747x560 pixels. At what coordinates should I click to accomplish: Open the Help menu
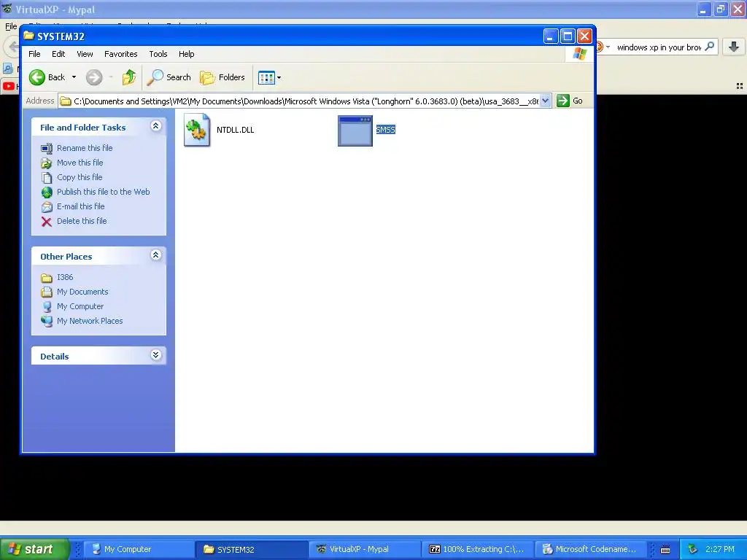click(x=186, y=54)
